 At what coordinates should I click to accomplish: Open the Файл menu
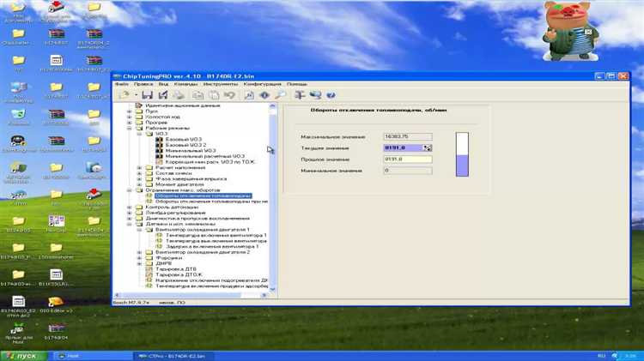122,84
